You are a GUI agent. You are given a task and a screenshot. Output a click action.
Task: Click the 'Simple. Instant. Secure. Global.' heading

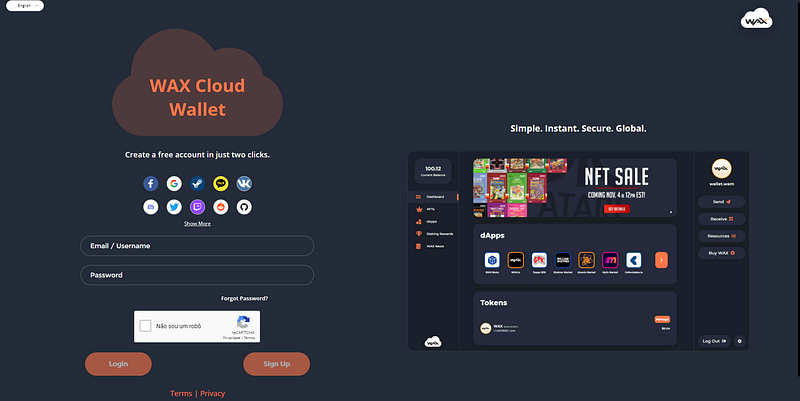578,129
